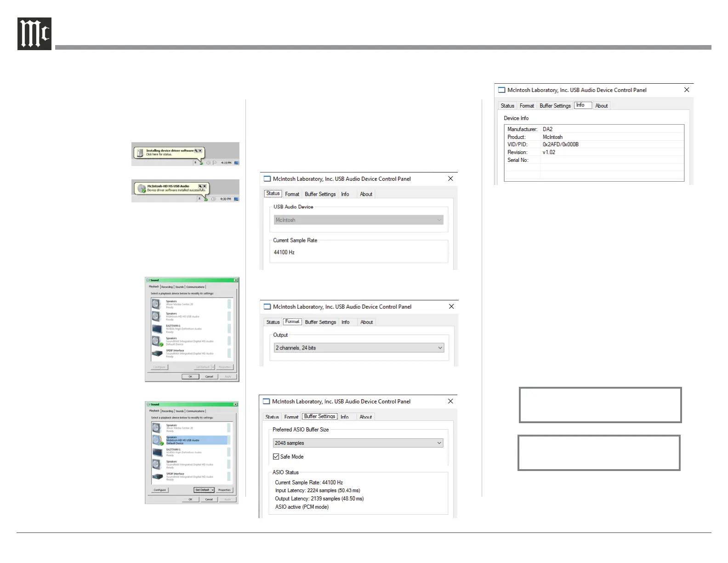Click volume speaker tray icon beside 4:30 PM clock
The height and width of the screenshot is (563, 728).
(213, 199)
